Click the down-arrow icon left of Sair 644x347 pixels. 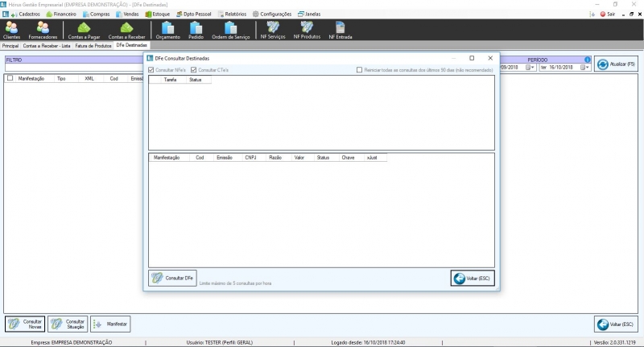(592, 14)
